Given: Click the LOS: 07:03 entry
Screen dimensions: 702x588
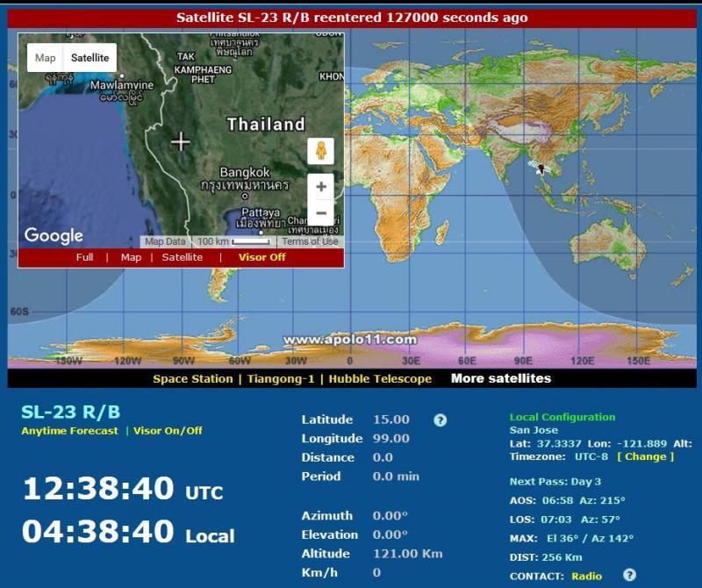Looking at the screenshot, I should (x=564, y=520).
